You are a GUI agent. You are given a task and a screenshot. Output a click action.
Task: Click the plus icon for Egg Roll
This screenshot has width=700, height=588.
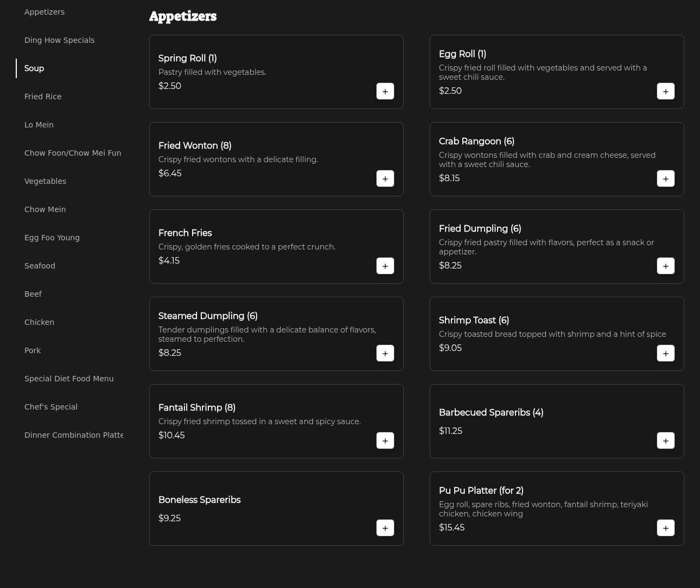[665, 91]
